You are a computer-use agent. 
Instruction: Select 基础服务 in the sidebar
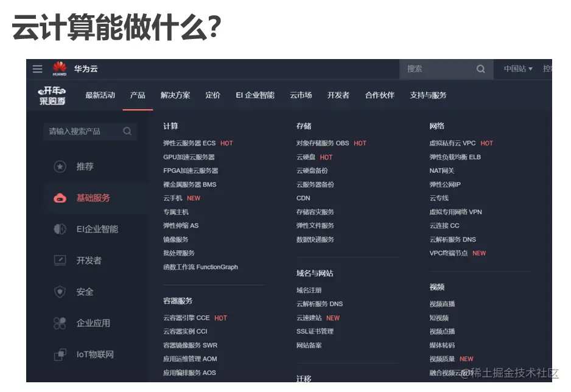93,198
